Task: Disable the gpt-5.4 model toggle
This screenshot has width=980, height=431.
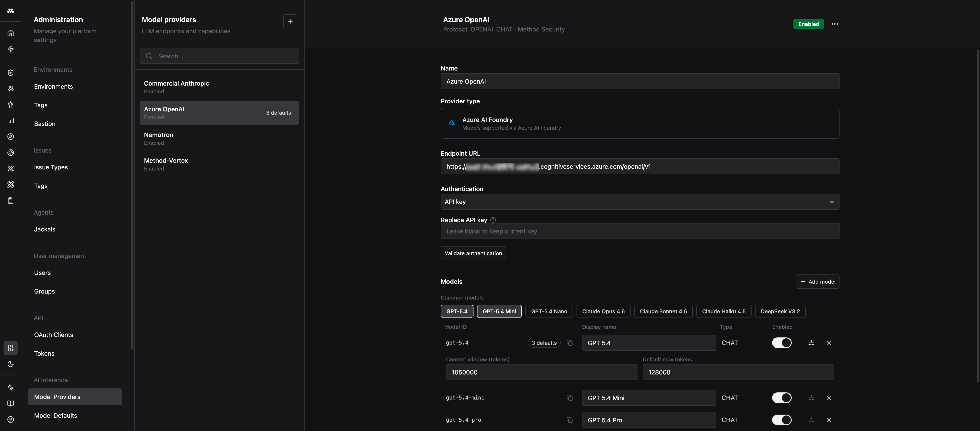Action: click(781, 343)
